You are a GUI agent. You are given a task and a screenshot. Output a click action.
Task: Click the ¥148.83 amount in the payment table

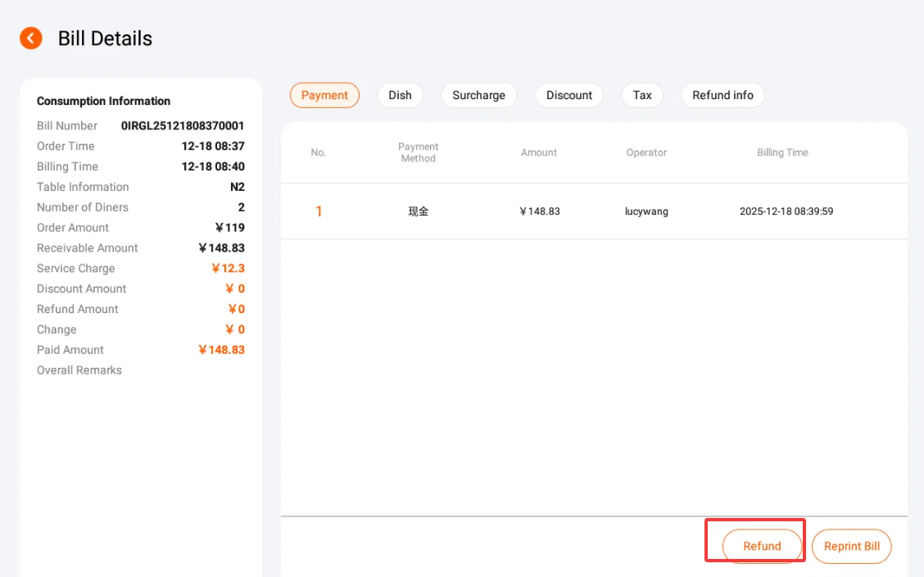540,211
